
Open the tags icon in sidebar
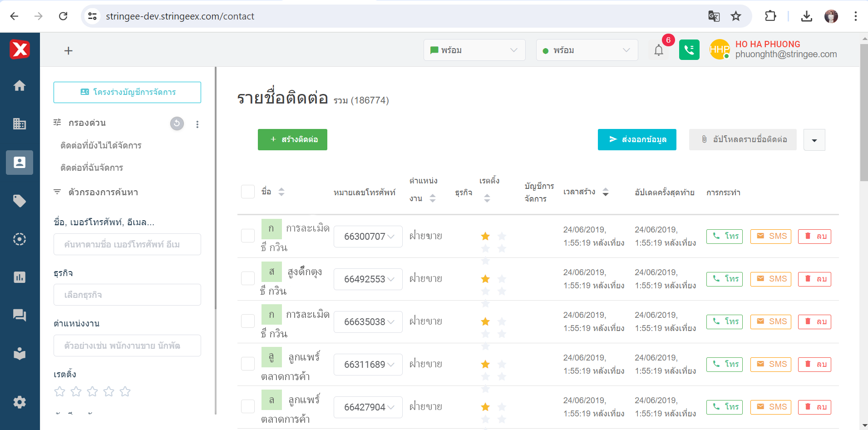(x=20, y=201)
